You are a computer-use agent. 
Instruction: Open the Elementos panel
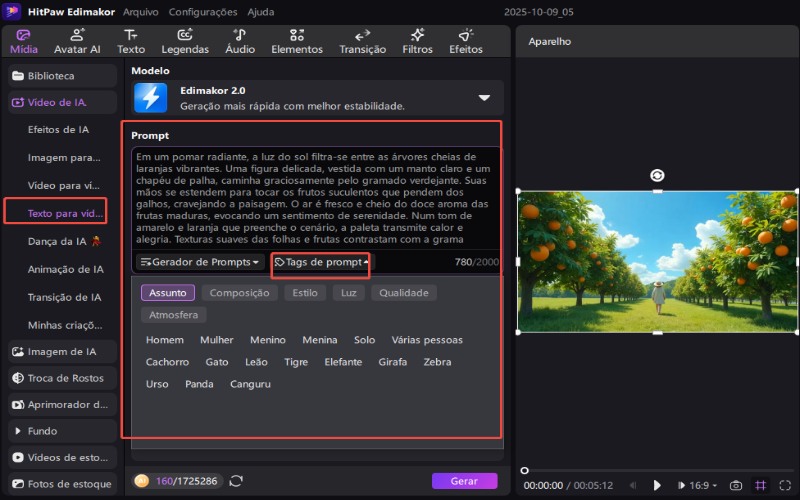[x=296, y=42]
